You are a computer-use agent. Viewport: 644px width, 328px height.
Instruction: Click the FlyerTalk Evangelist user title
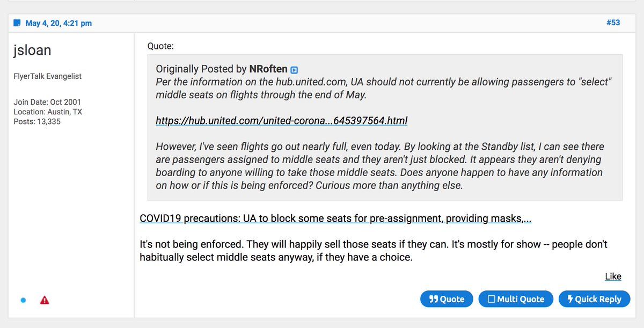pos(48,76)
